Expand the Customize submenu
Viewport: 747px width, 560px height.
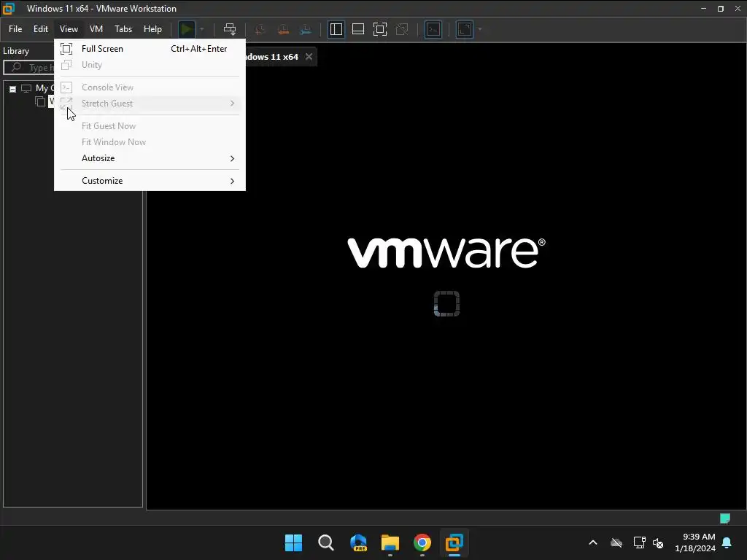point(150,181)
